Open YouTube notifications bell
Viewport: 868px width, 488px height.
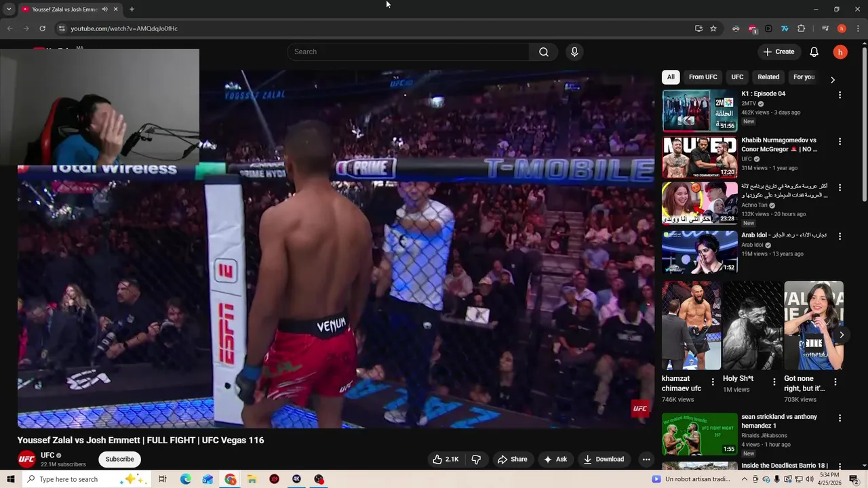click(x=814, y=52)
